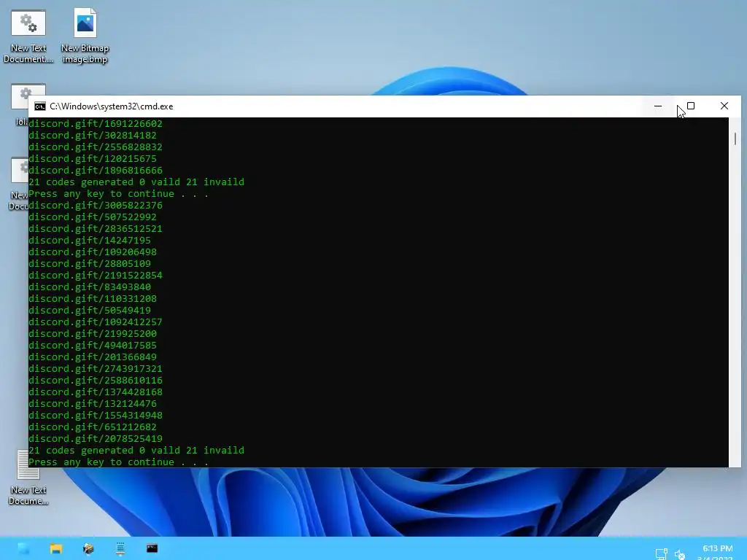Image resolution: width=747 pixels, height=560 pixels.
Task: Click line discord.gift/14247195
Action: coord(90,241)
